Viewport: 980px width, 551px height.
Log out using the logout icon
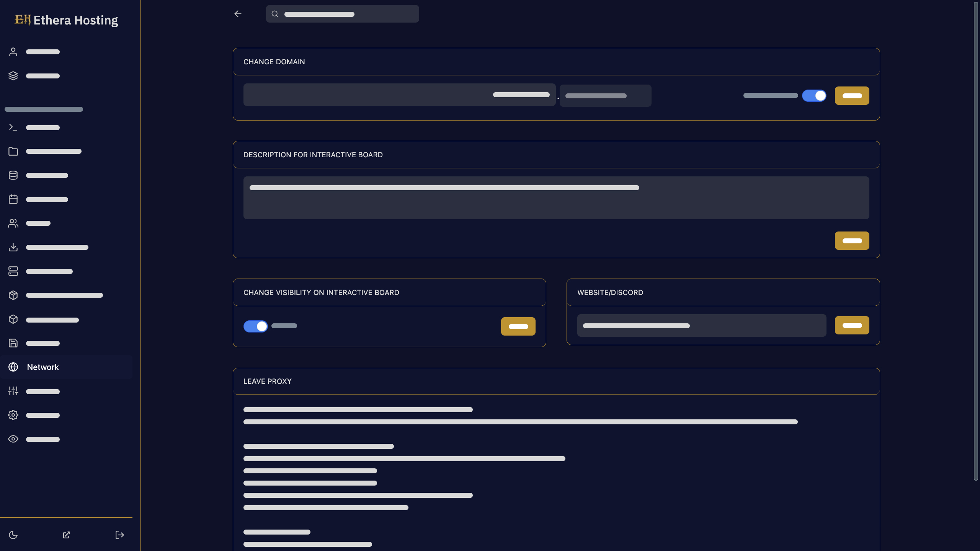tap(119, 535)
